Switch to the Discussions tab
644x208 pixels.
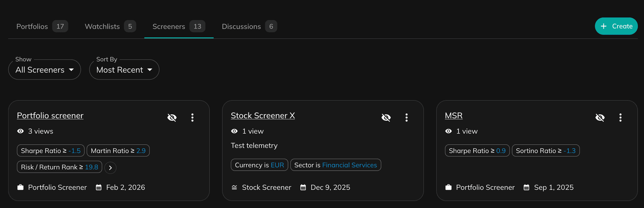pyautogui.click(x=241, y=26)
